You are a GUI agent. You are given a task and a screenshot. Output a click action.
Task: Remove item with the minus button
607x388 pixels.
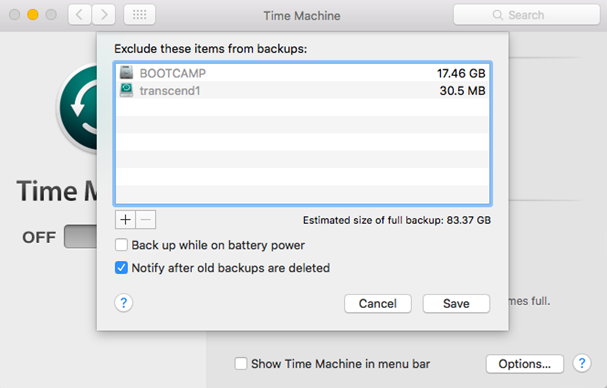[x=146, y=220]
